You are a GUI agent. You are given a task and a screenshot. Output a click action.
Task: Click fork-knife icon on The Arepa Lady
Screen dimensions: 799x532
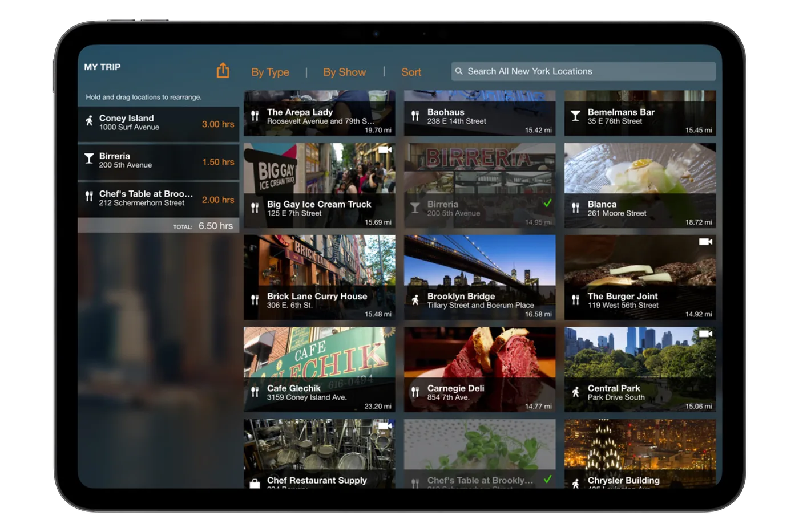point(255,116)
